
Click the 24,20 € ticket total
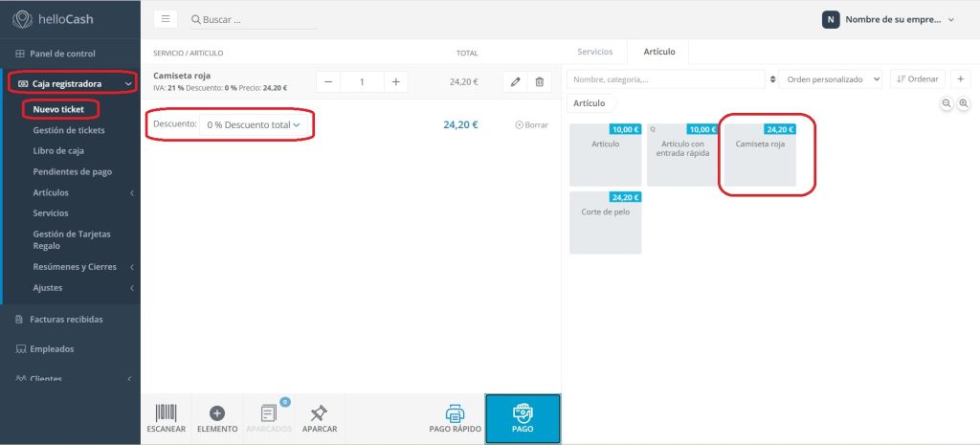460,124
